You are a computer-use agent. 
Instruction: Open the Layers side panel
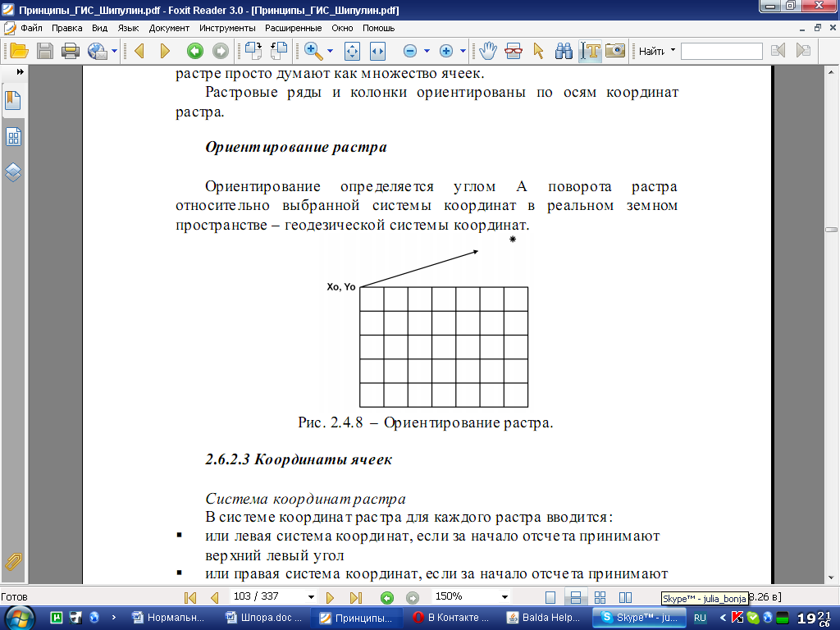point(13,172)
